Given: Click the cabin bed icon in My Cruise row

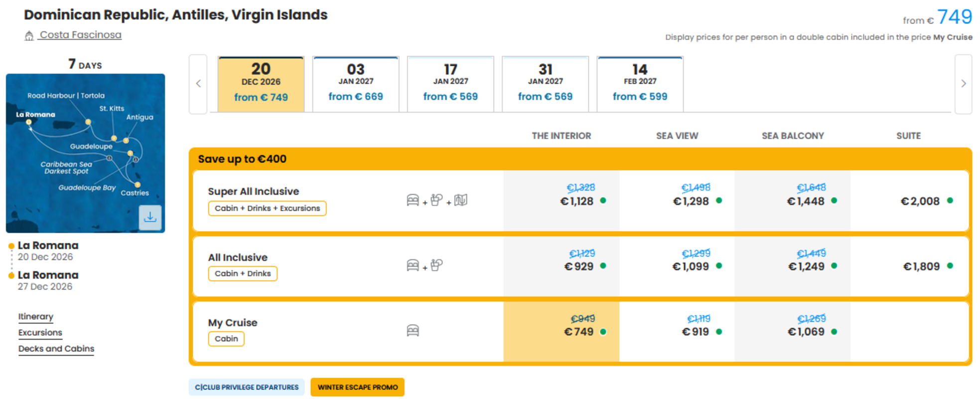Looking at the screenshot, I should coord(413,331).
